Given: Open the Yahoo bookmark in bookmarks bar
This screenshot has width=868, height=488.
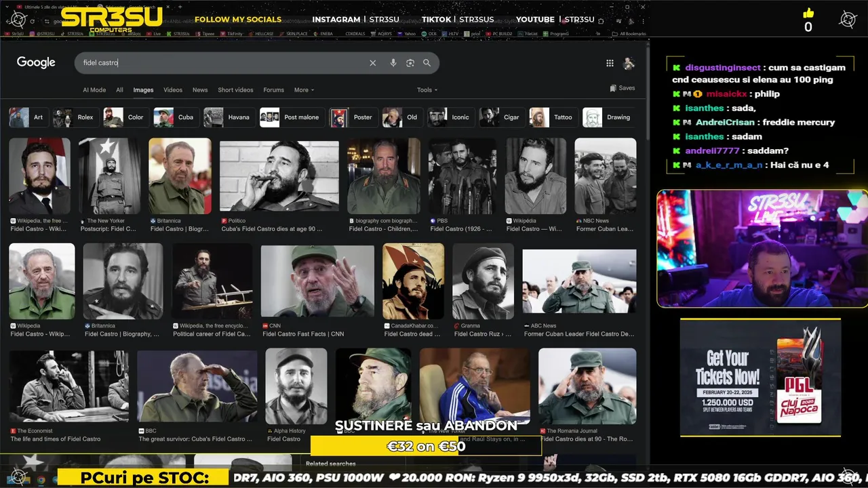Looking at the screenshot, I should tap(406, 33).
